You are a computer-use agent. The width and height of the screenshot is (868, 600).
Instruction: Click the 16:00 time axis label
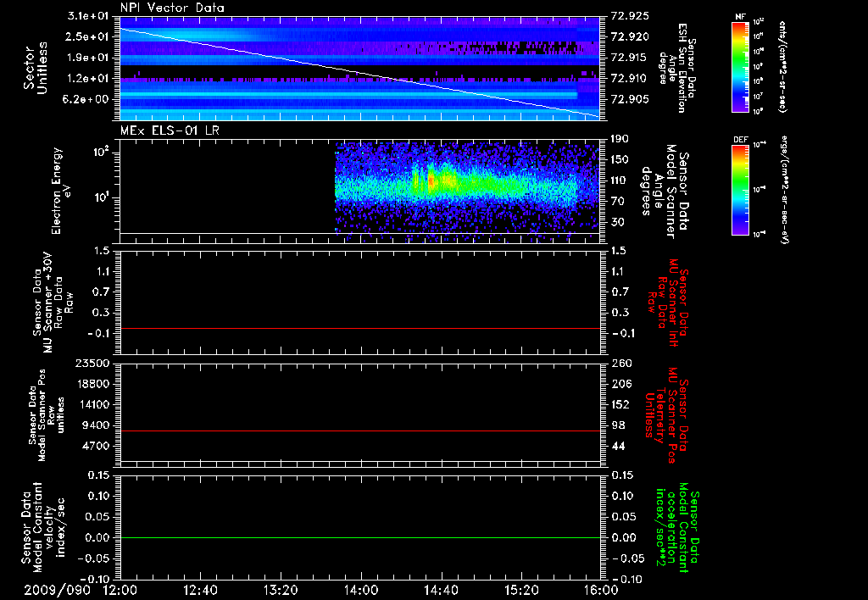click(x=602, y=591)
